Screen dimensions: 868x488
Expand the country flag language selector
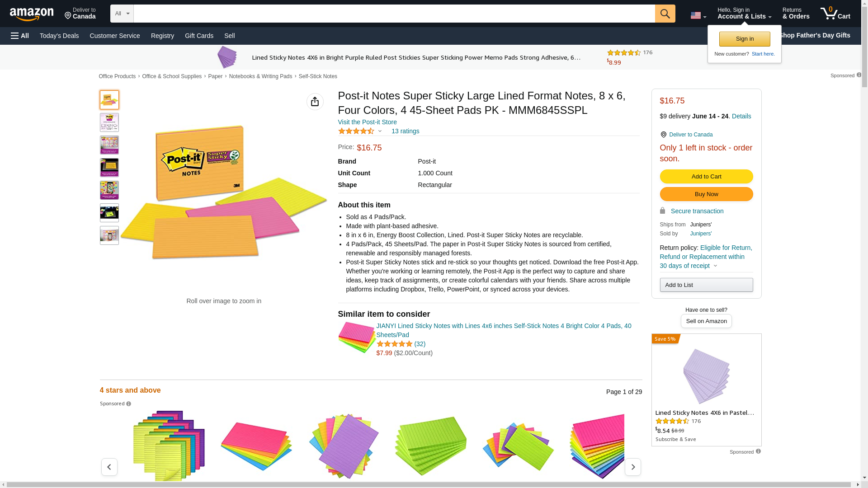coord(698,16)
